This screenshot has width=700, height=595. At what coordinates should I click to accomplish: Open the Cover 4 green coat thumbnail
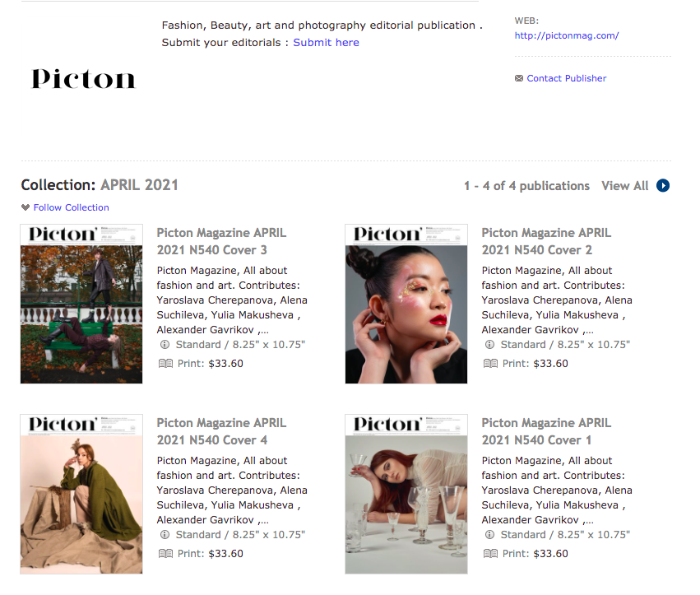81,494
